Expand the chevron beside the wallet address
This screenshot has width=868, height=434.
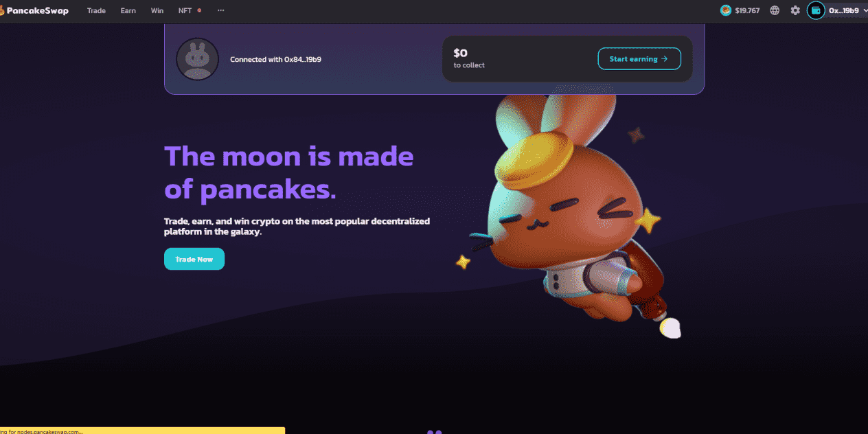865,10
